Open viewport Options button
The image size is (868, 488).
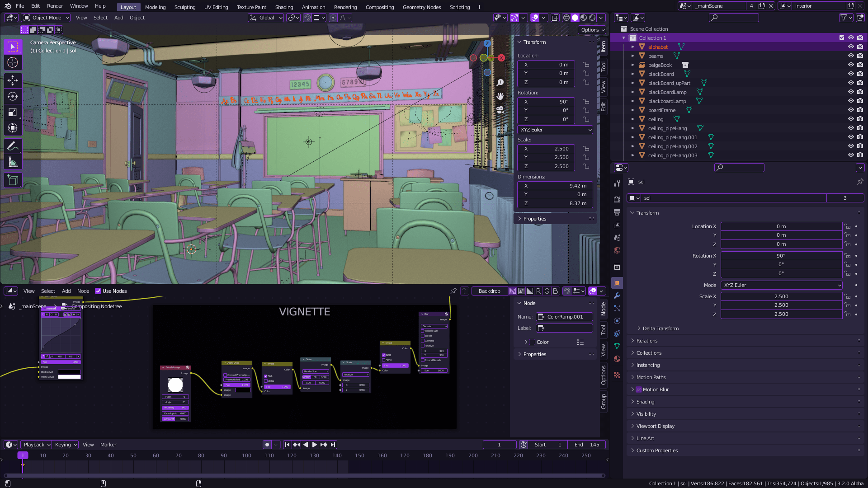coord(592,30)
